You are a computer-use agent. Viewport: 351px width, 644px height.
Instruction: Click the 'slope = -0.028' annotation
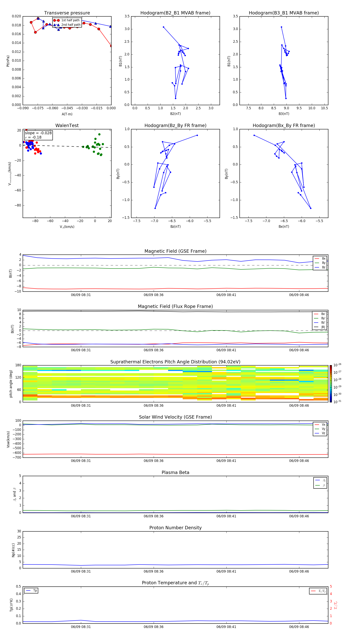[x=38, y=133]
